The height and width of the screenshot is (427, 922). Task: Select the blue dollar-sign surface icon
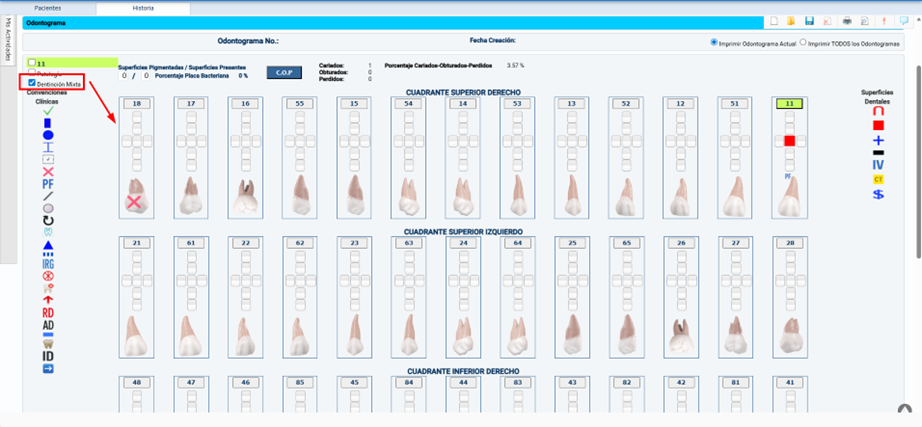(878, 194)
